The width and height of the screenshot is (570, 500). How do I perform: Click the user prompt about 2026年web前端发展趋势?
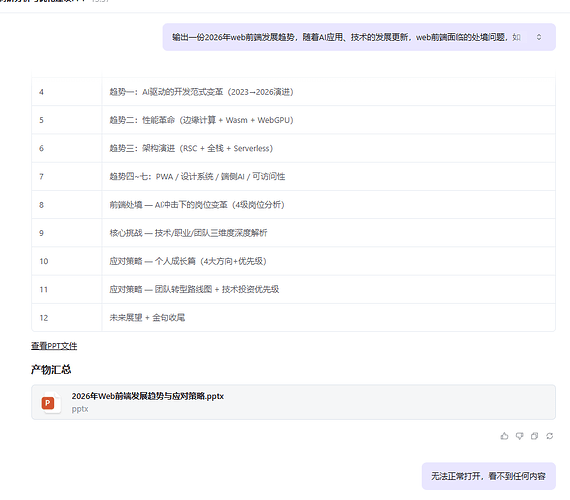[x=359, y=37]
